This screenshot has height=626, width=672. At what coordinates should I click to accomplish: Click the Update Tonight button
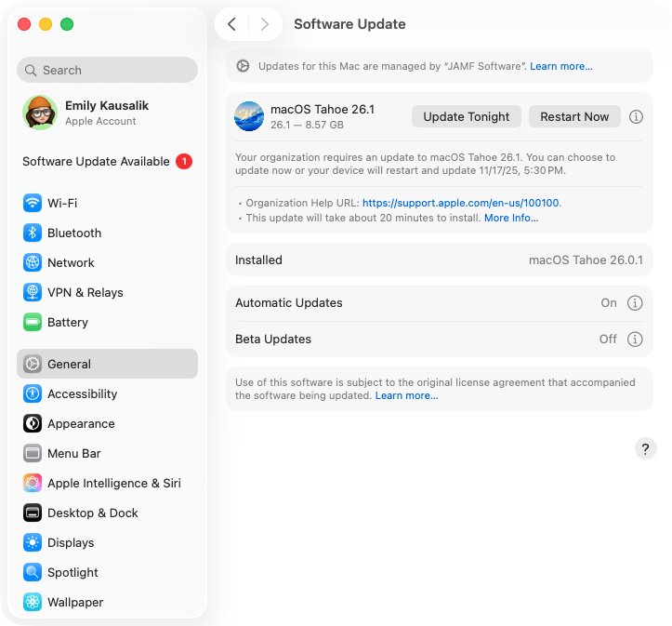point(467,116)
